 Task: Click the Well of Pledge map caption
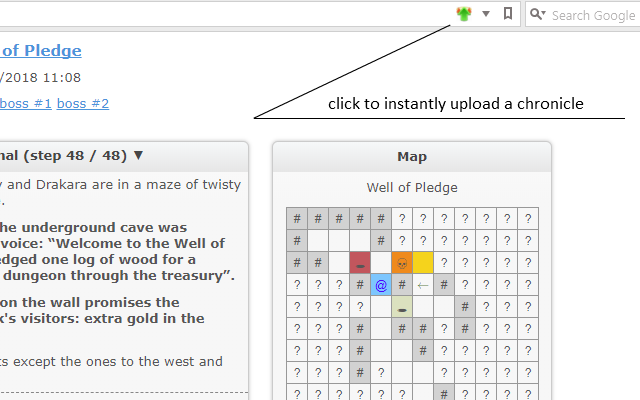(412, 187)
